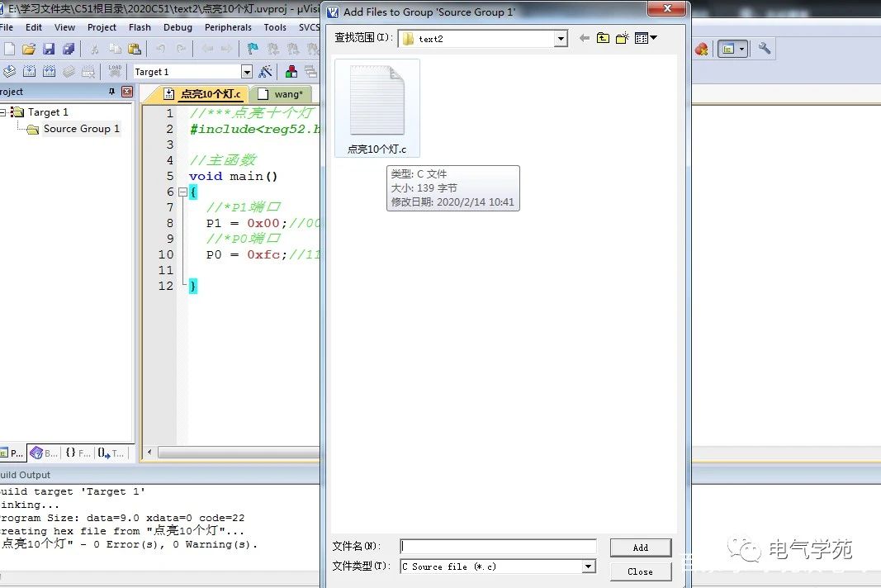Click the Batch Build icon

(x=69, y=71)
